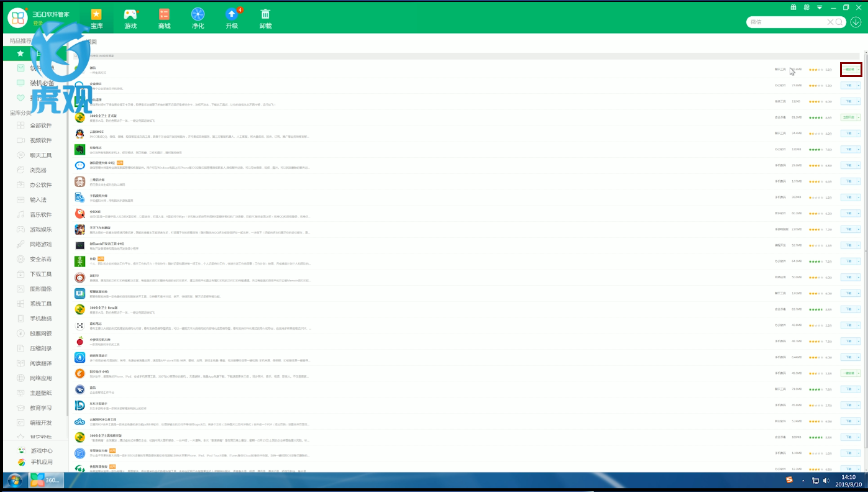This screenshot has height=492, width=868.
Task: Select 游戏娱乐 category
Action: click(x=41, y=230)
